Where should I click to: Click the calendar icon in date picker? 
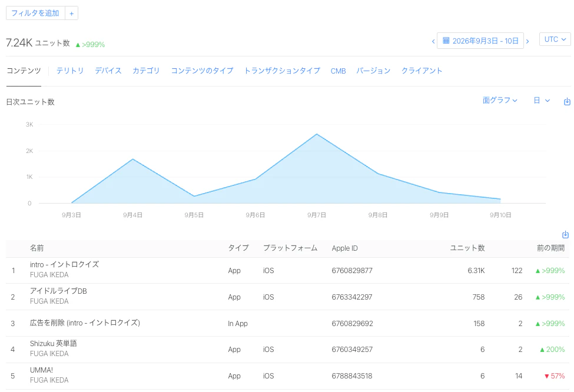(x=446, y=41)
